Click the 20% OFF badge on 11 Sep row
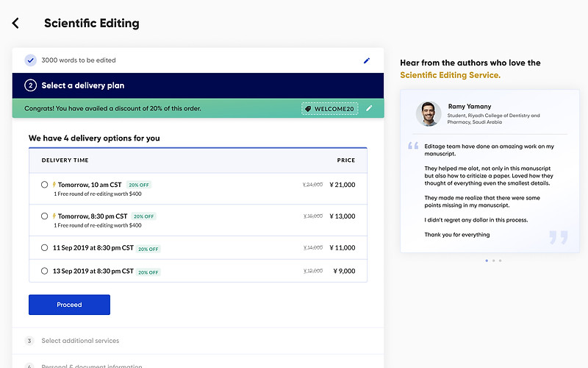 (148, 249)
